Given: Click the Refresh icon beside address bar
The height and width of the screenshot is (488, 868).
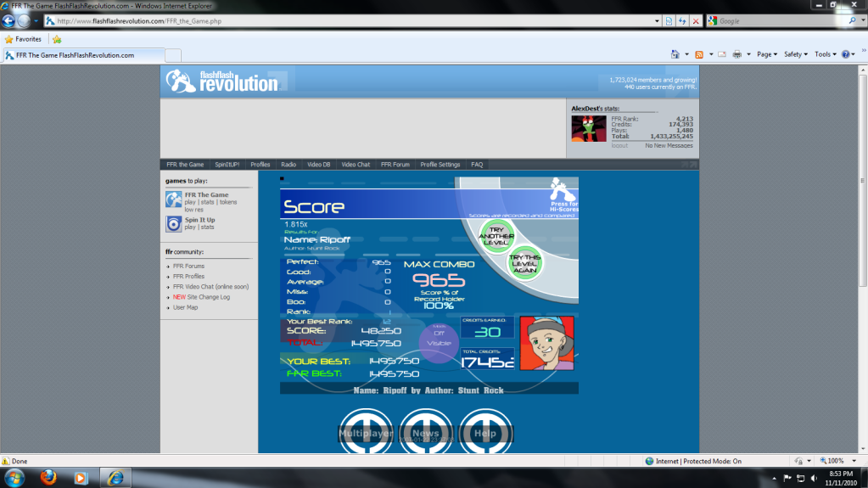Looking at the screenshot, I should pos(681,21).
